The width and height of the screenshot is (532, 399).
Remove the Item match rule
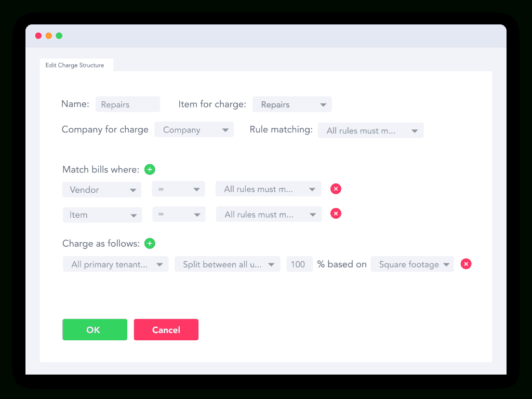pyautogui.click(x=336, y=214)
